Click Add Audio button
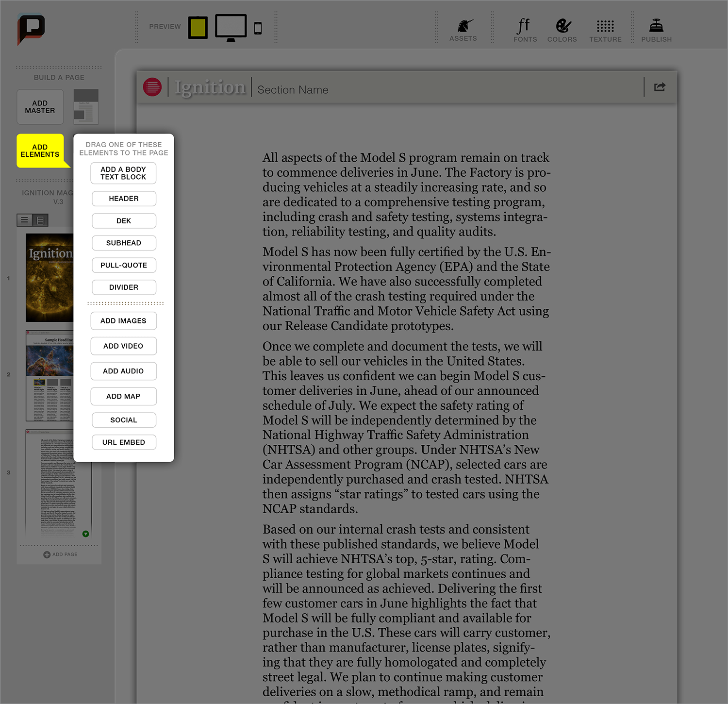The image size is (728, 704). pos(123,371)
